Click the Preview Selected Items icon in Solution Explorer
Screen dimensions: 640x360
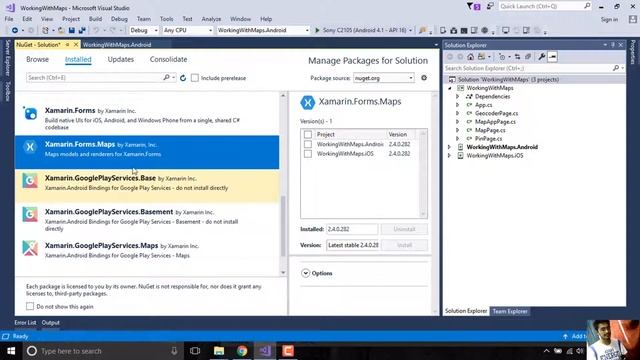(552, 57)
